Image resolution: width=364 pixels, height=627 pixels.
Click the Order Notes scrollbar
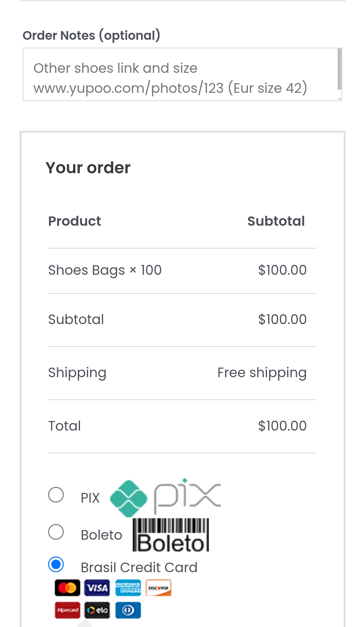[x=339, y=69]
